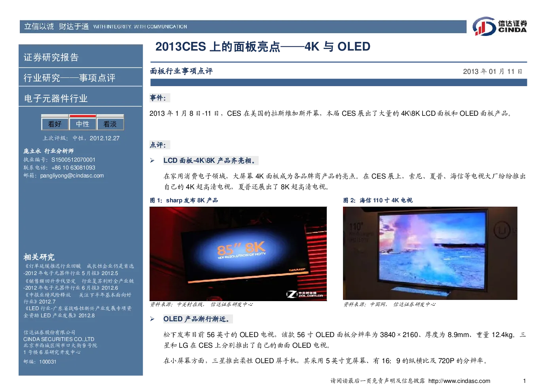Select the 看淡 rating box
The height and width of the screenshot is (392, 555).
tap(110, 124)
